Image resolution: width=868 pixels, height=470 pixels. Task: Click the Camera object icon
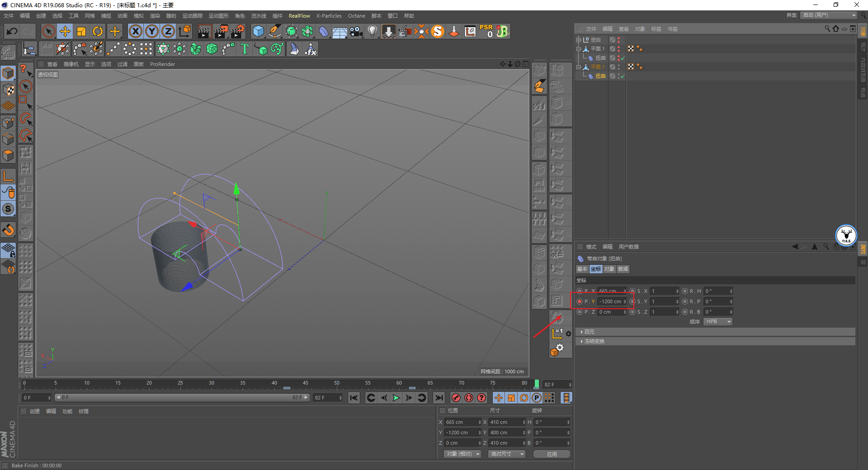coord(356,31)
